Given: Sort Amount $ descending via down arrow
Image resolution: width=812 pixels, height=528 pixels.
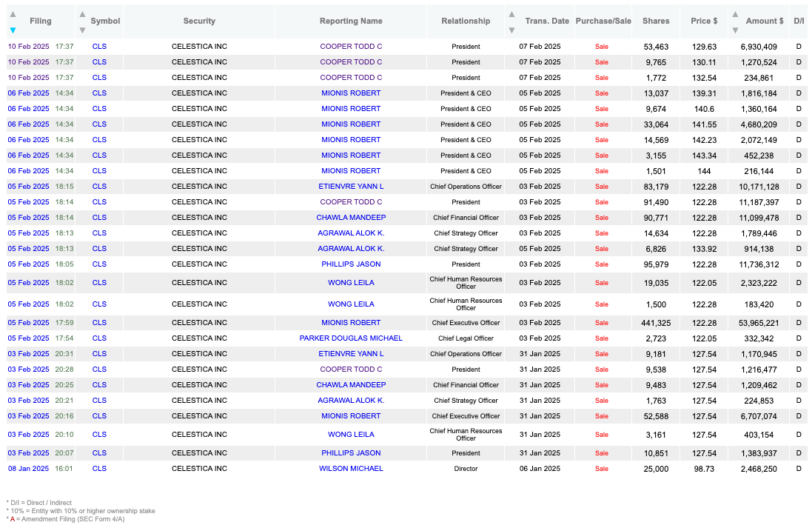Looking at the screenshot, I should point(734,30).
